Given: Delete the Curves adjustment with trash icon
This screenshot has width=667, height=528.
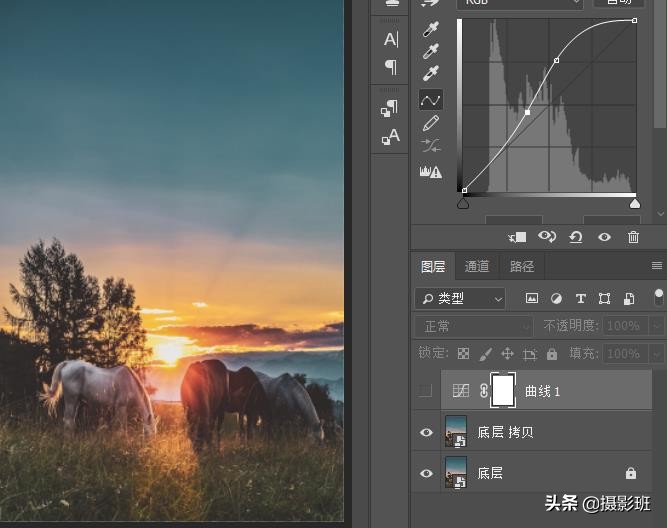Looking at the screenshot, I should tap(633, 237).
